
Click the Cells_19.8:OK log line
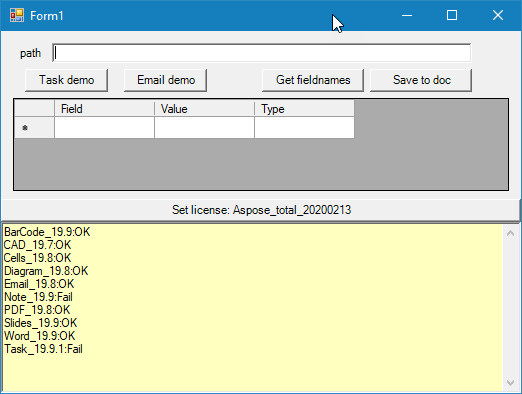tap(37, 258)
